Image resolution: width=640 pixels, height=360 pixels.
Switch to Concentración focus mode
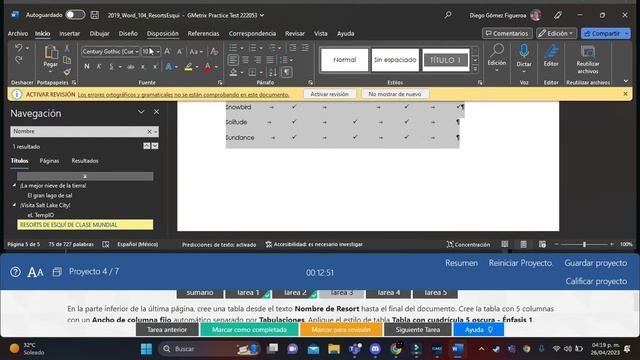pos(468,244)
